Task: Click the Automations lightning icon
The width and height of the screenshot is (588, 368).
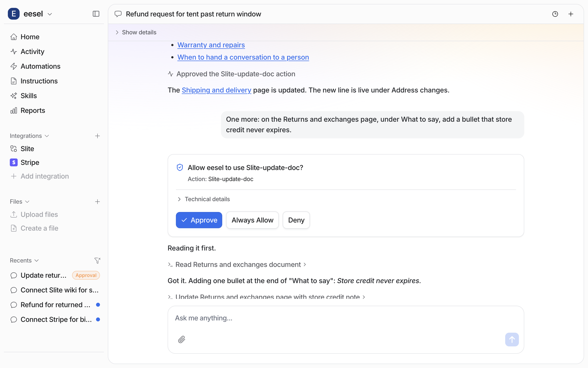Action: pos(14,66)
